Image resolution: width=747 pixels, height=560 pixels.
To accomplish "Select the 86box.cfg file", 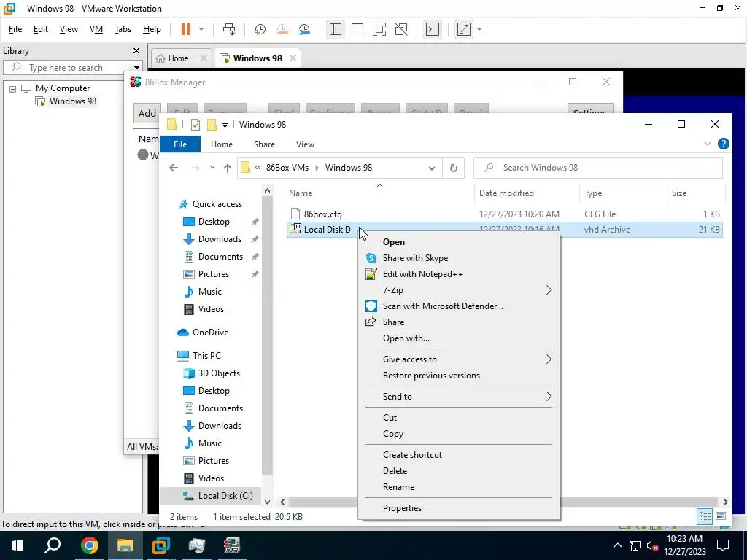I will coord(322,214).
